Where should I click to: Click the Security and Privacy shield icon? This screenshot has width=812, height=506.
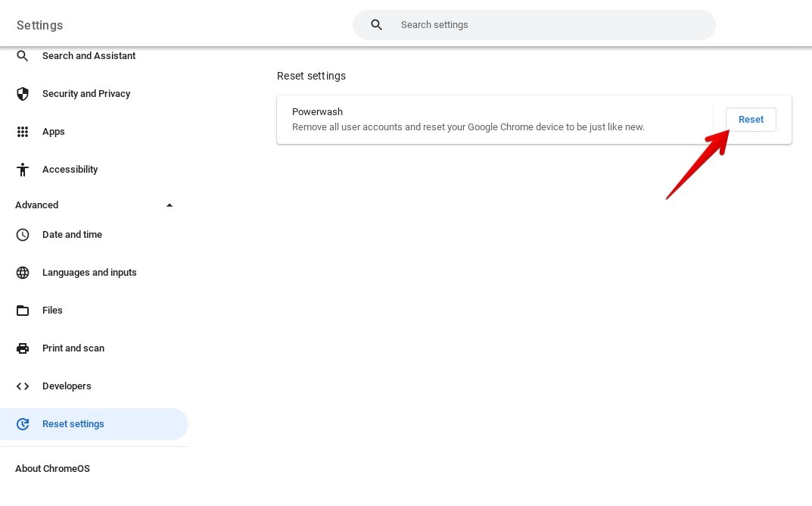(x=23, y=93)
